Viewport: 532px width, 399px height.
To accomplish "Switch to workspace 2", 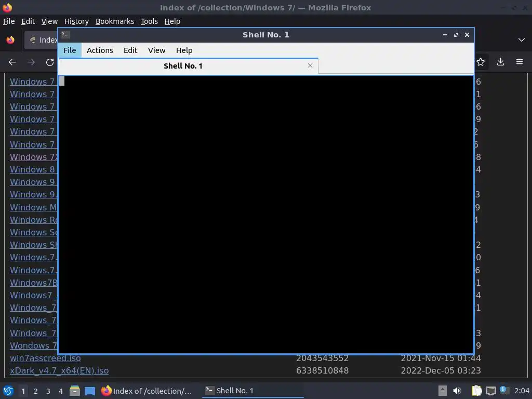I will tap(36, 391).
